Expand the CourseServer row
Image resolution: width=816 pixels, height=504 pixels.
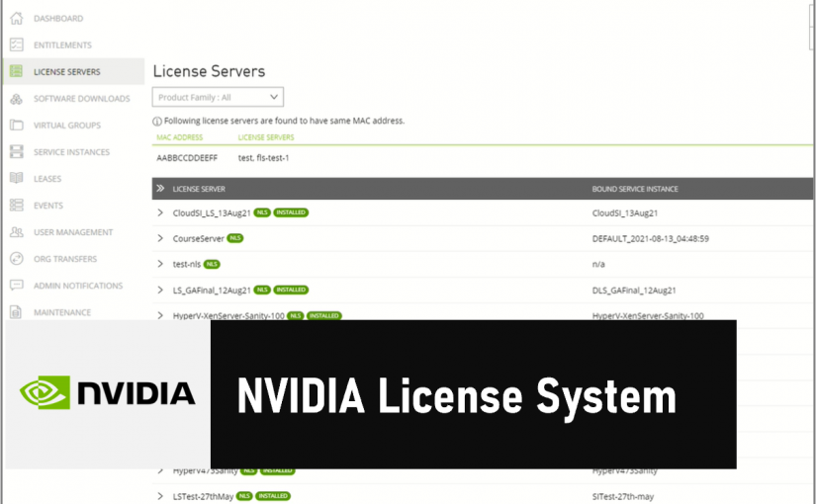coord(160,238)
